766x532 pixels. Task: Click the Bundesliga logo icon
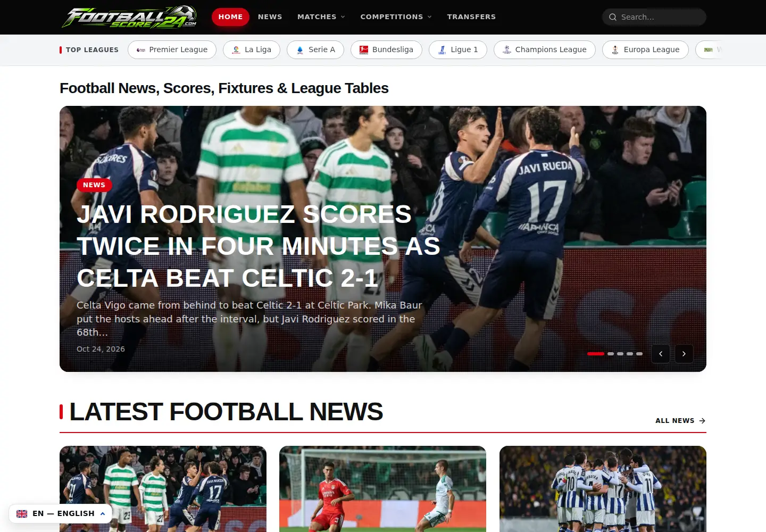tap(364, 50)
